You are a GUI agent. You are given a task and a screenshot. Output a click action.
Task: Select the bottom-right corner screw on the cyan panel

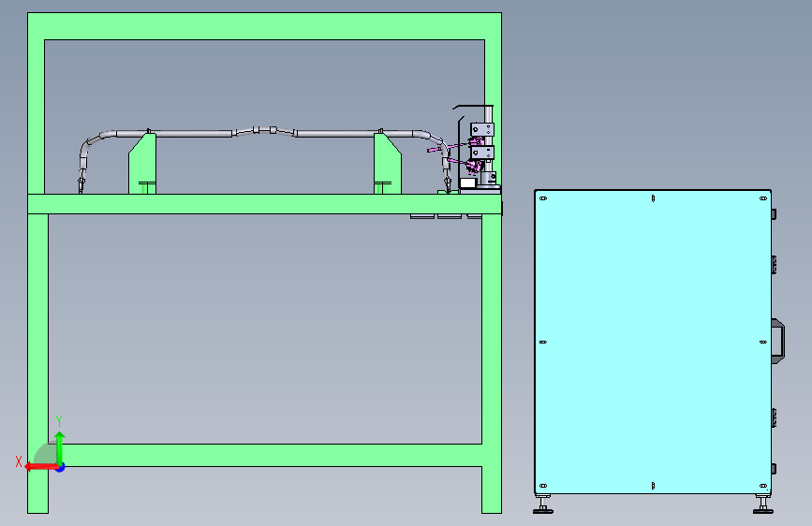point(762,486)
